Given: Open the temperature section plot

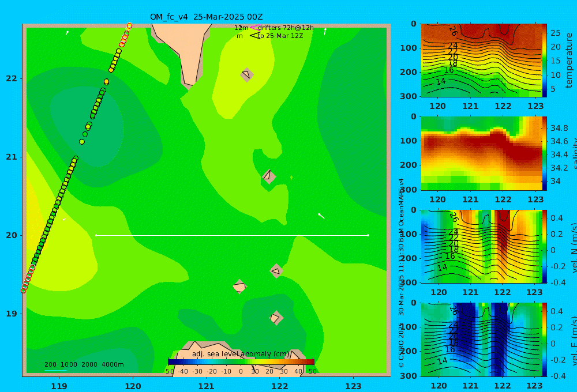Looking at the screenshot, I should pos(481,61).
